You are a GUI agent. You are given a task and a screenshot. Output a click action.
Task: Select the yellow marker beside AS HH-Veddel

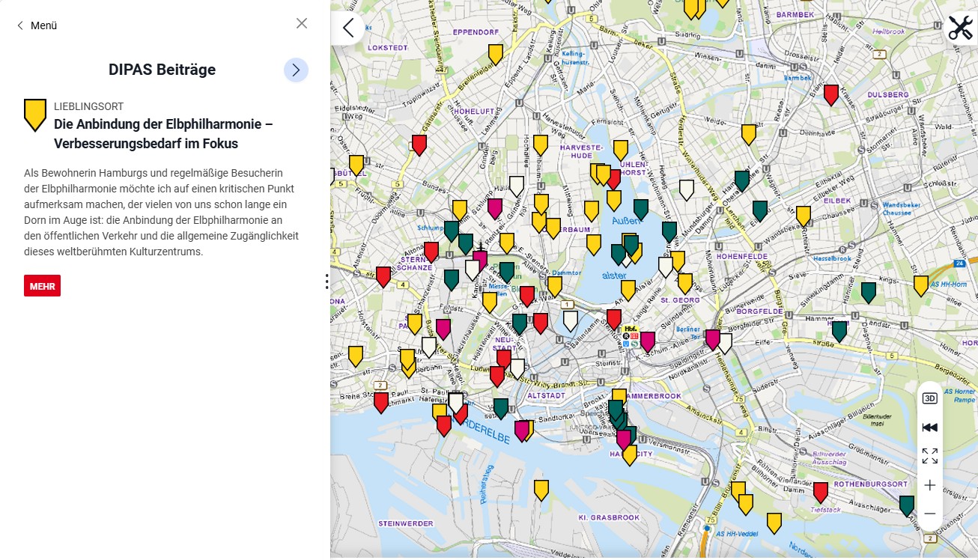point(774,523)
